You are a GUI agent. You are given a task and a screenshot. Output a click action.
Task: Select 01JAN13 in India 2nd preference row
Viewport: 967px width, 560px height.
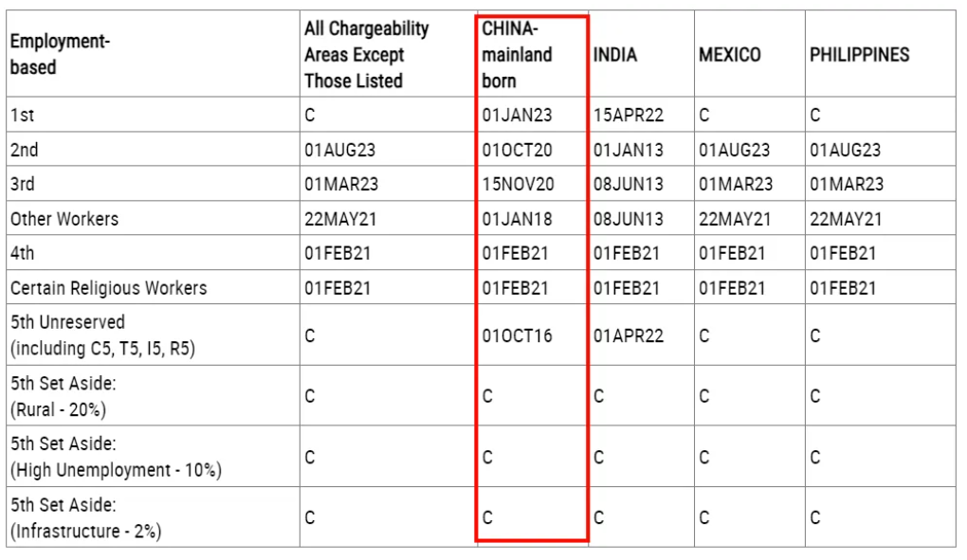click(629, 150)
